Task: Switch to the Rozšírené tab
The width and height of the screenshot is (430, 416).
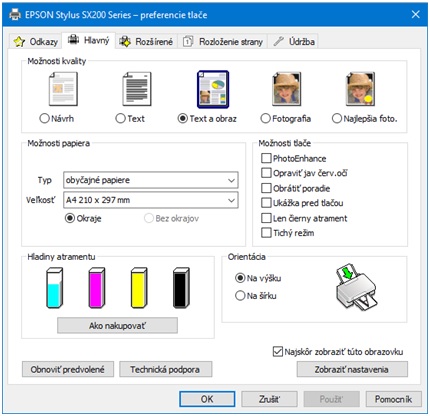Action: 147,42
